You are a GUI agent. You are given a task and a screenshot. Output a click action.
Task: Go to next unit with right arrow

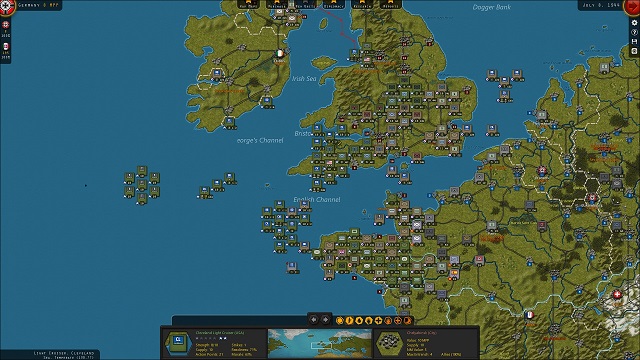(325, 320)
